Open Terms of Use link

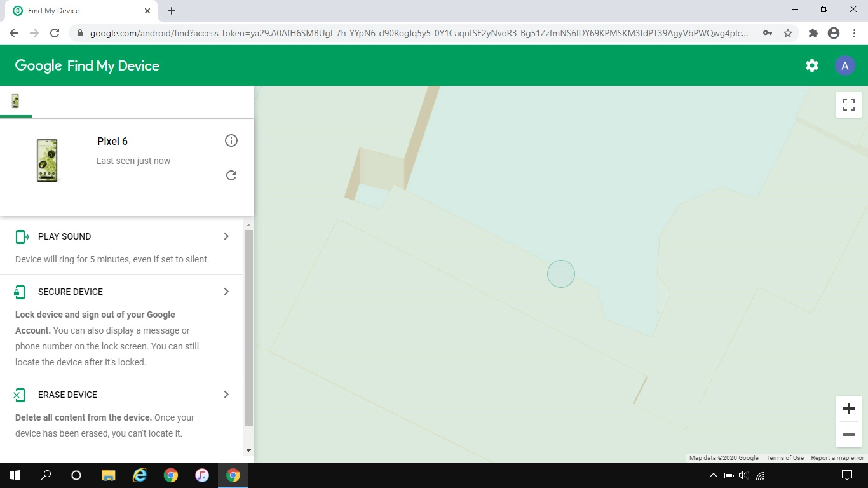click(x=785, y=457)
